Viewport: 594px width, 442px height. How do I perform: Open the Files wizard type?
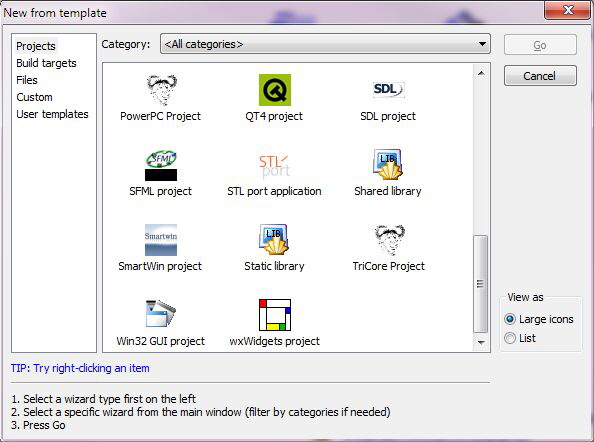click(x=27, y=80)
